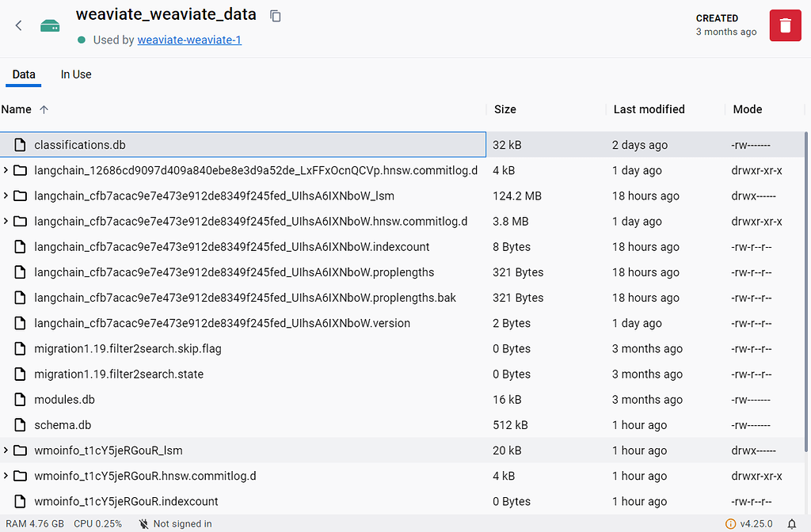Image resolution: width=811 pixels, height=532 pixels.
Task: Expand wmoinfo hnsw.commitlog.d folder
Action: pos(6,476)
